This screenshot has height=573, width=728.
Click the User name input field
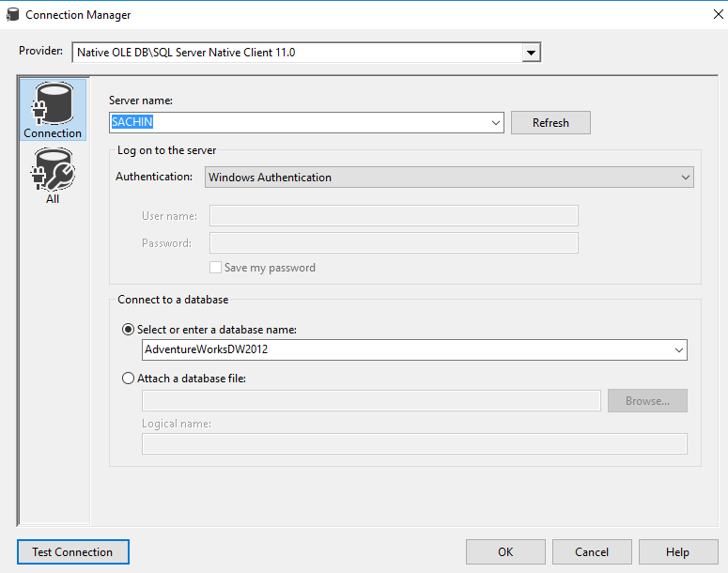point(394,216)
